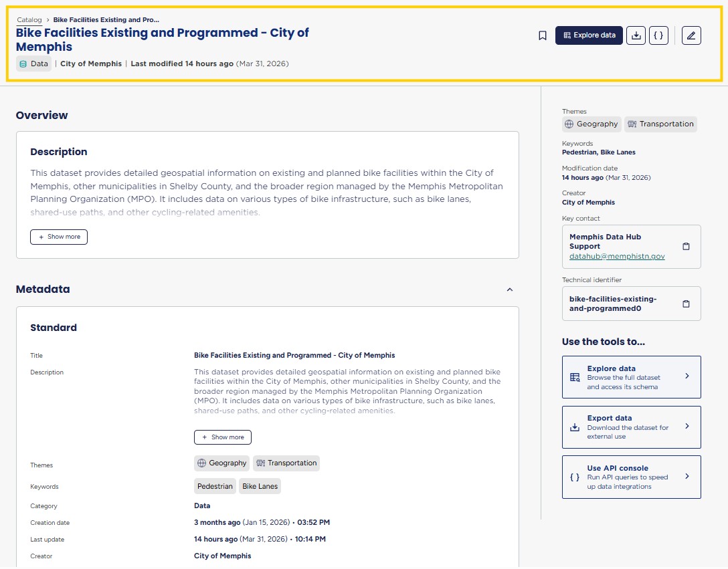Click the pencil edit icon
Screen dimensions: 728x569
[x=691, y=35]
